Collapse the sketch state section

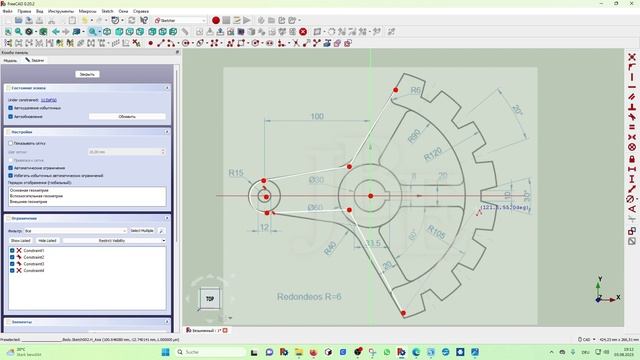[x=167, y=88]
